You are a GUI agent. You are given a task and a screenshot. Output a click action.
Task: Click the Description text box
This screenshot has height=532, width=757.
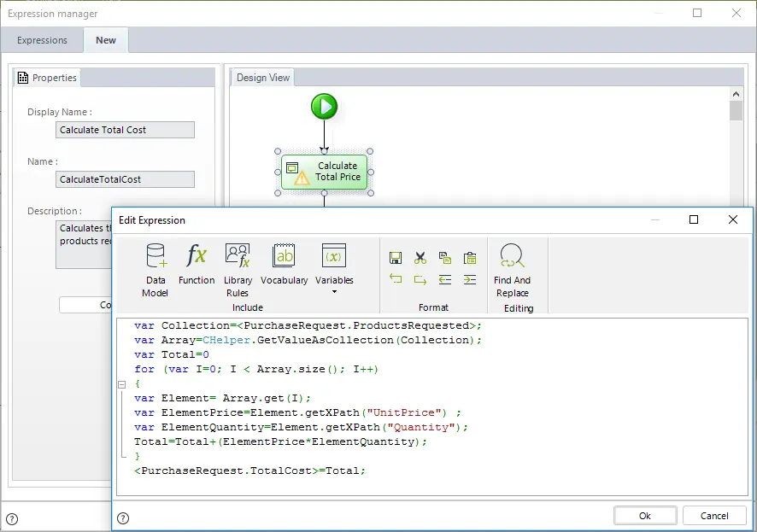pos(84,244)
